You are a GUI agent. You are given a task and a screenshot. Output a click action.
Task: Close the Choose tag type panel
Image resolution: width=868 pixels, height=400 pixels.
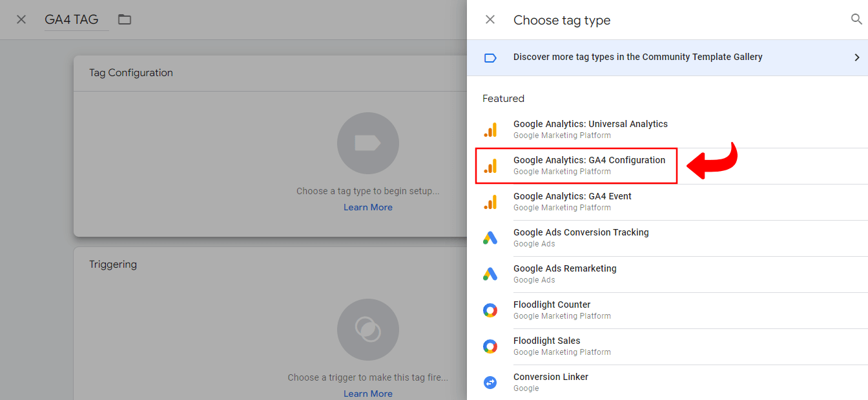(490, 19)
